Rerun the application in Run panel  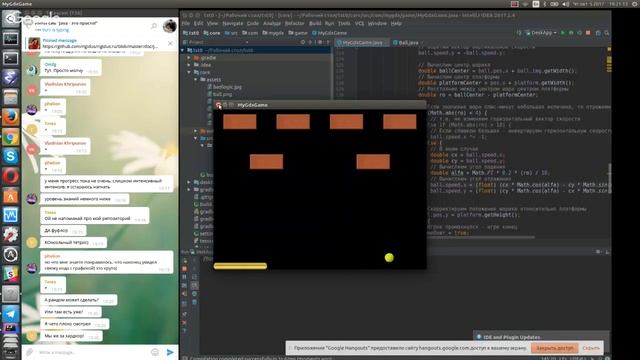click(184, 261)
